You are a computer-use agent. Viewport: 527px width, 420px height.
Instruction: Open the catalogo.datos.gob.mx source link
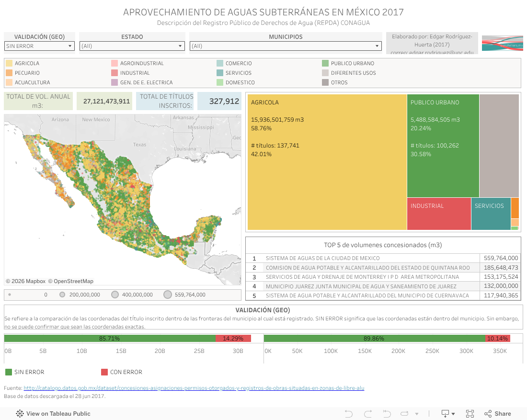(x=194, y=388)
